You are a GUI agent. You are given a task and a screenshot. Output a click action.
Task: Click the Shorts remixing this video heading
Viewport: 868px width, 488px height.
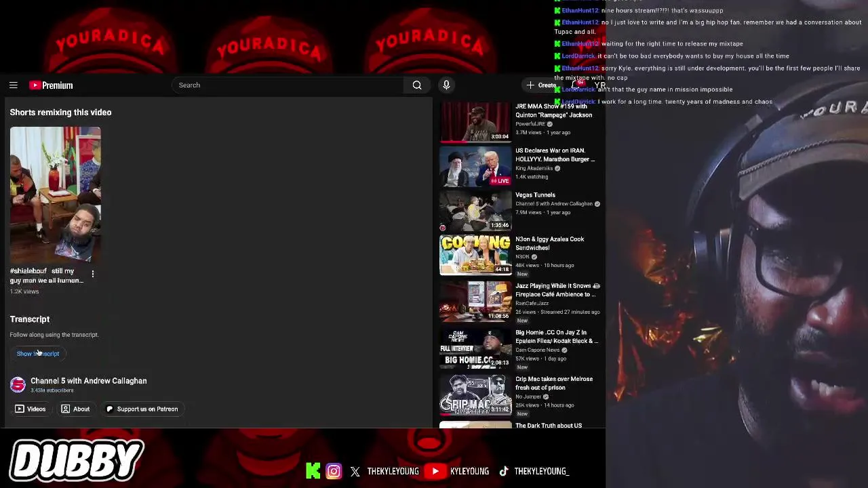61,113
